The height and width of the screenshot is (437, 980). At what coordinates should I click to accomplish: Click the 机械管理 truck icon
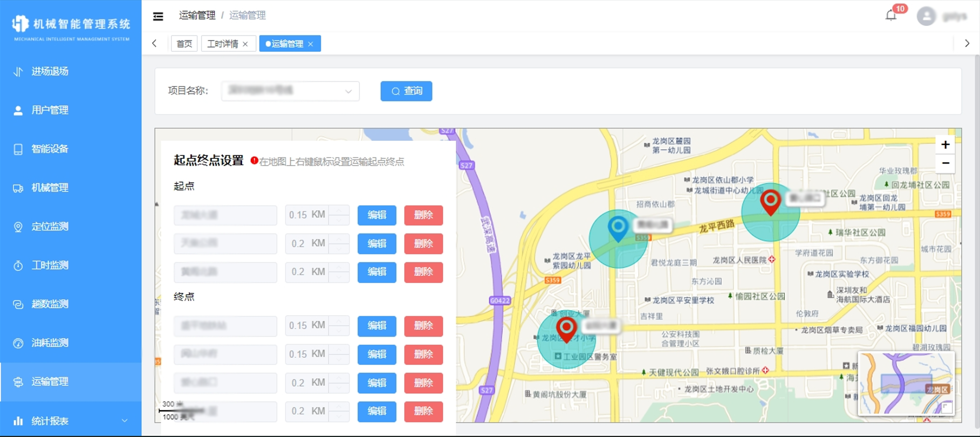pos(18,188)
